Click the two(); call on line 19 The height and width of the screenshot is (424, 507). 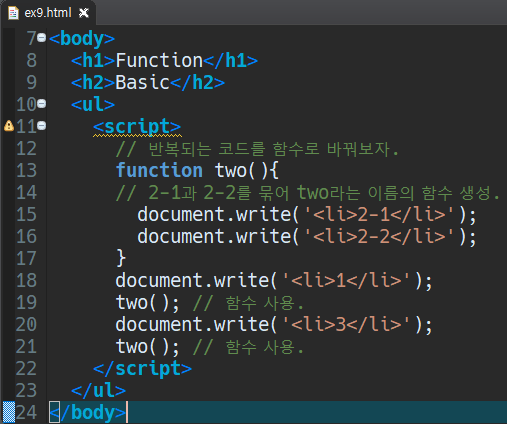148,303
